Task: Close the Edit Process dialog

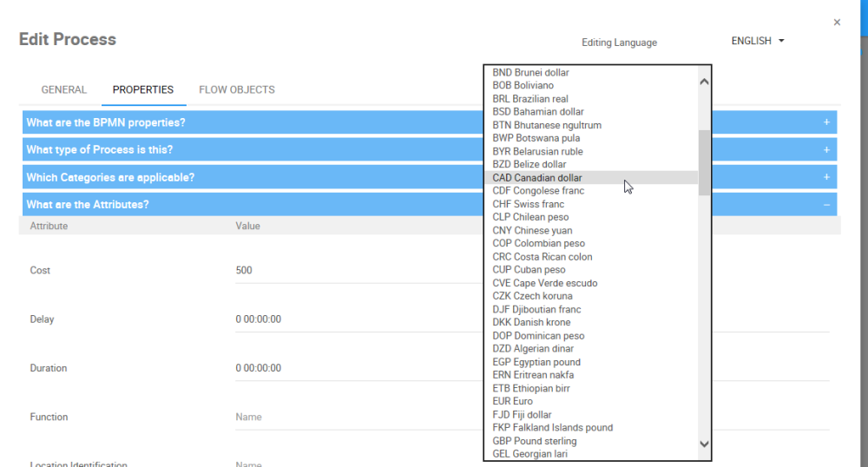Action: point(837,23)
